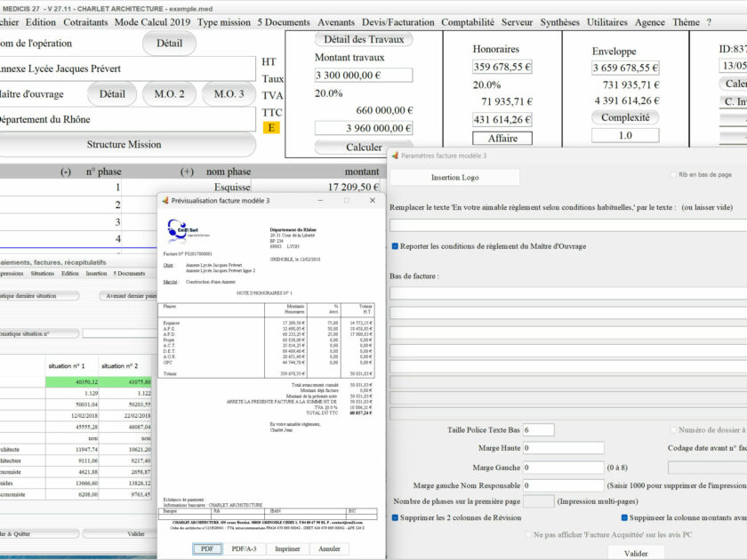Viewport: 747px width, 560px height.
Task: Click the Calculer button
Action: coord(364,148)
